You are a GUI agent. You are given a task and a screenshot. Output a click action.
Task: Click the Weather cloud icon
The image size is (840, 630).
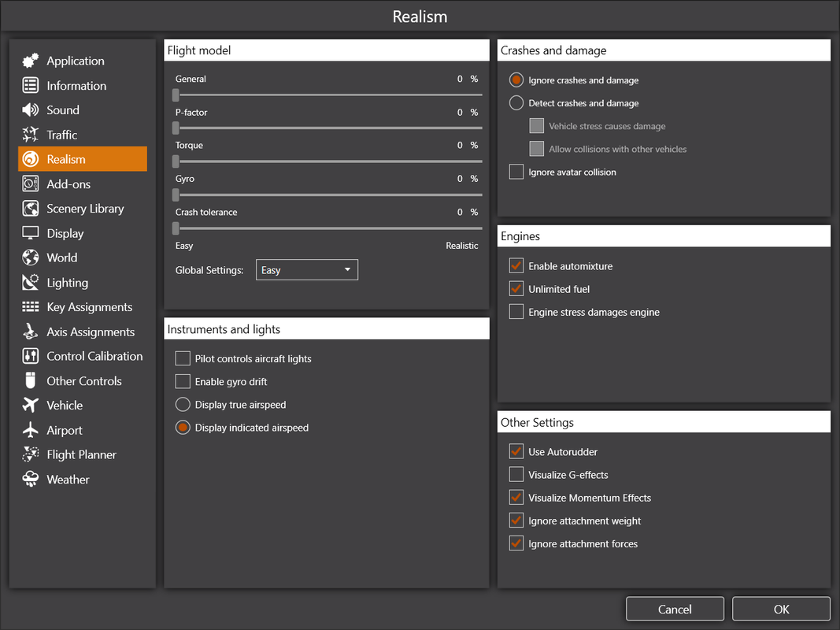click(31, 479)
